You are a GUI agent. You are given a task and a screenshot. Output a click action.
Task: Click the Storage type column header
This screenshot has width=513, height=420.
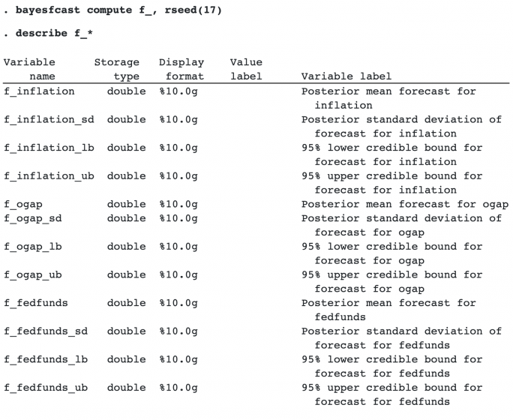tap(117, 69)
